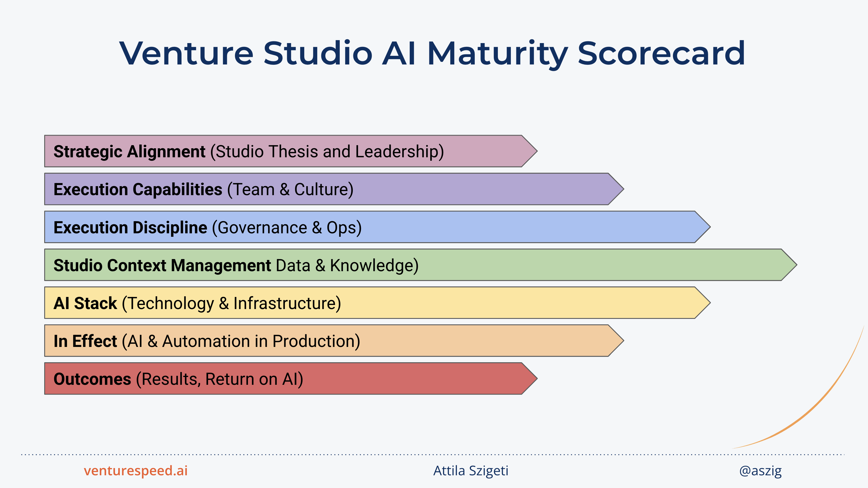
Task: Click the 'Results, Return on AI' text
Action: (x=220, y=379)
